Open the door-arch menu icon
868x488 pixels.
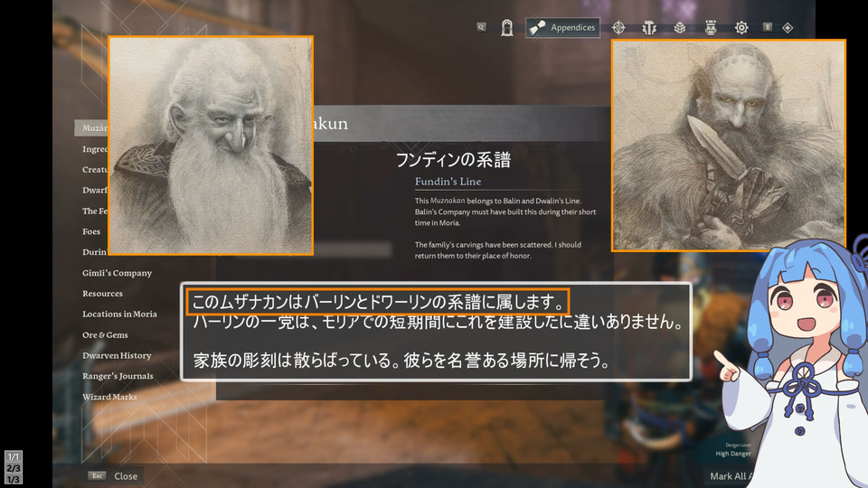pos(506,28)
